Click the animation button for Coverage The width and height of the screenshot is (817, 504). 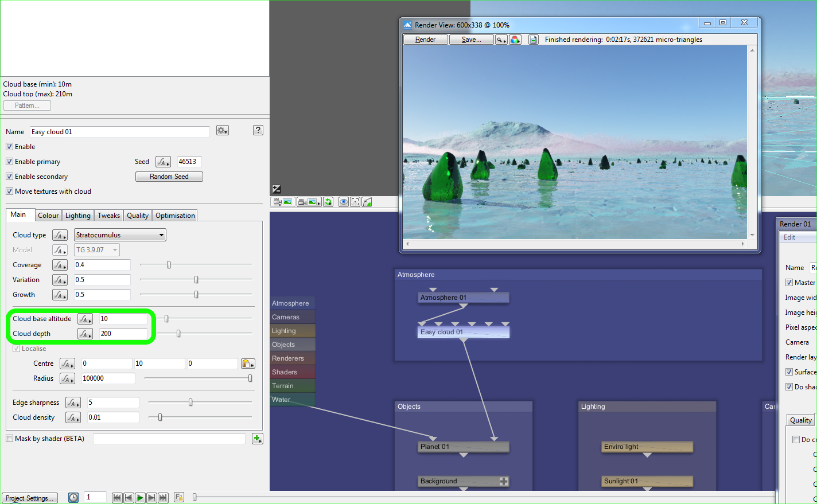[x=60, y=265]
